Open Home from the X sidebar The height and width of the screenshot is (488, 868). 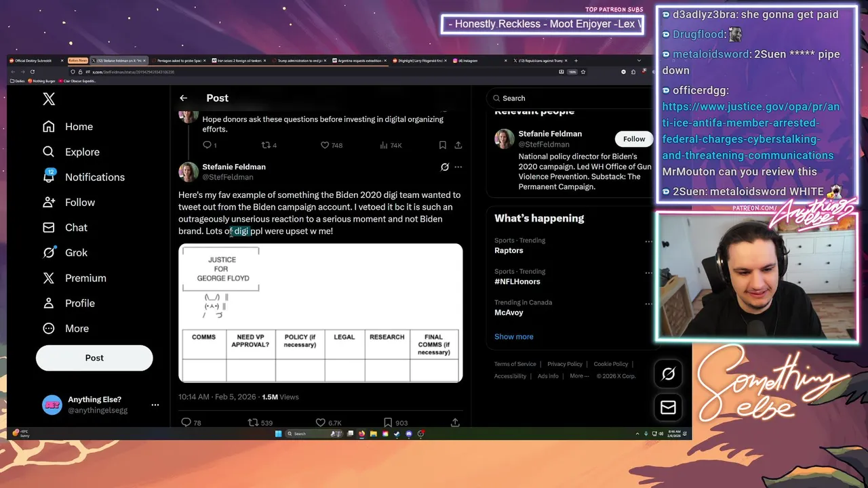coord(68,127)
